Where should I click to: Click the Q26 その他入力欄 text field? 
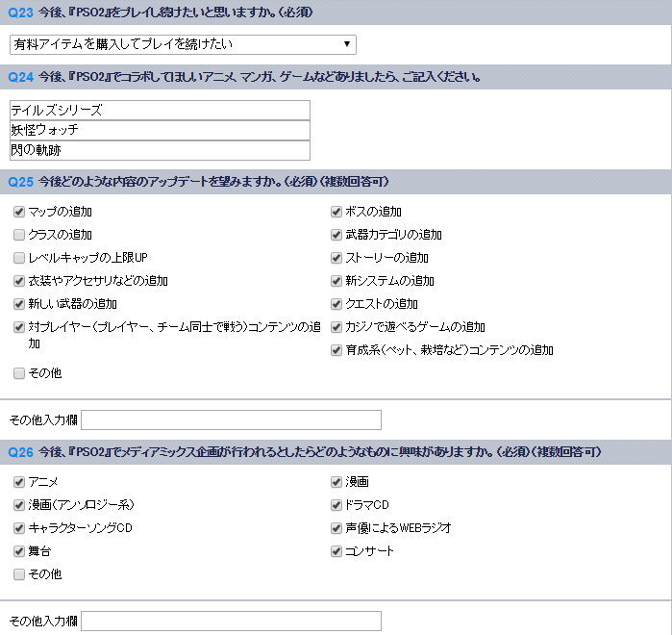231,621
